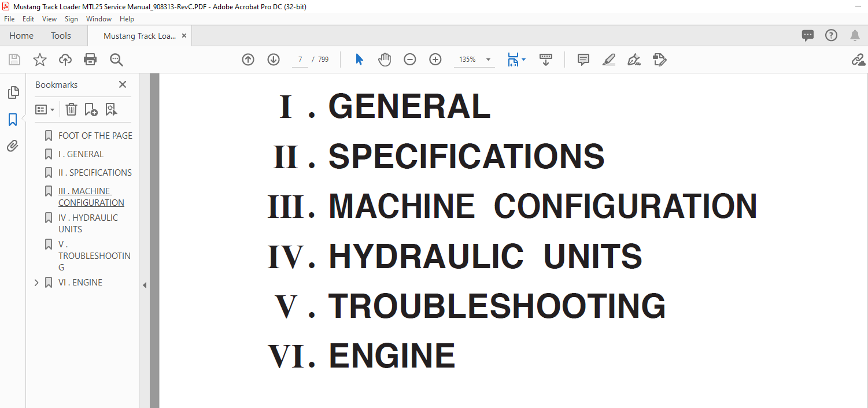Screen dimensions: 868x408
Task: Open the chat messages icon
Action: tap(808, 35)
